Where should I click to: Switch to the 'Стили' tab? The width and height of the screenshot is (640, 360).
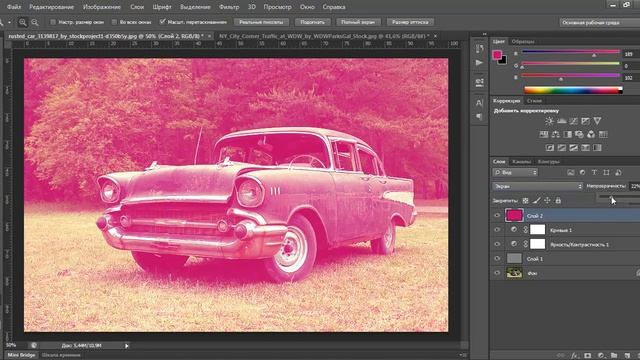(x=534, y=100)
